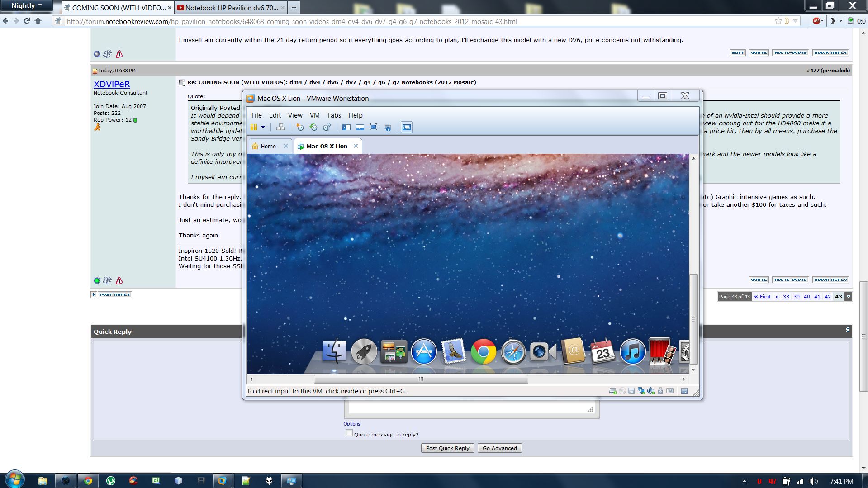
Task: Open permalink for post #427
Action: point(835,71)
